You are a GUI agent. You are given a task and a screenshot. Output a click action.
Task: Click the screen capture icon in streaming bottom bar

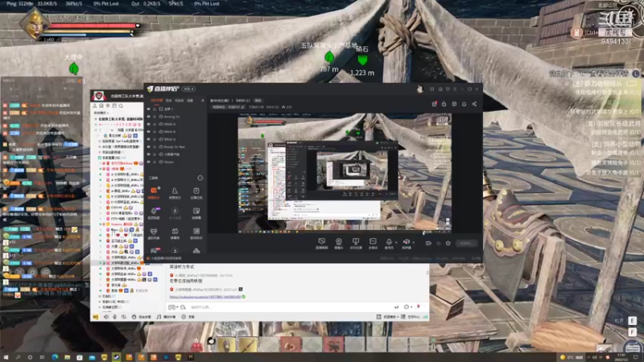(321, 243)
